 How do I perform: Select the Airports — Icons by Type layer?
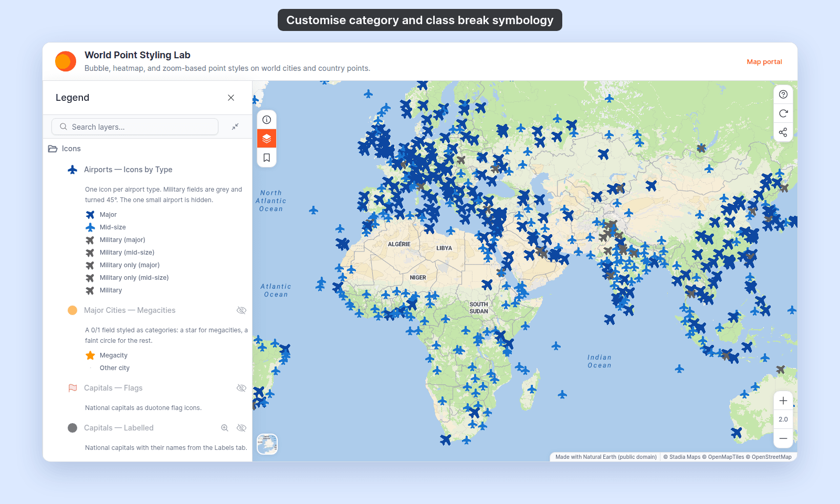click(x=128, y=170)
